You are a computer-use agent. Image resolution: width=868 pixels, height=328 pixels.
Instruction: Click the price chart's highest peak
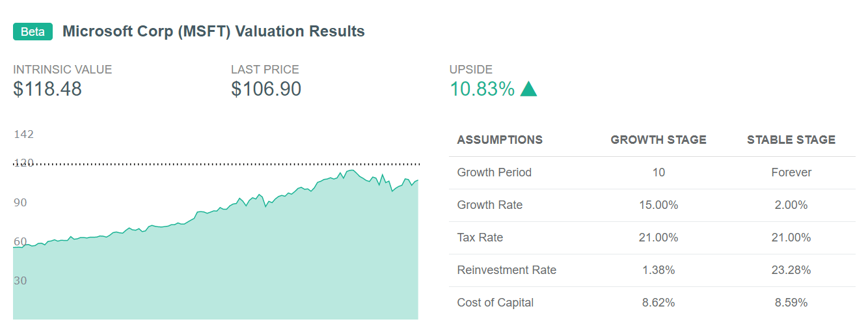(351, 171)
